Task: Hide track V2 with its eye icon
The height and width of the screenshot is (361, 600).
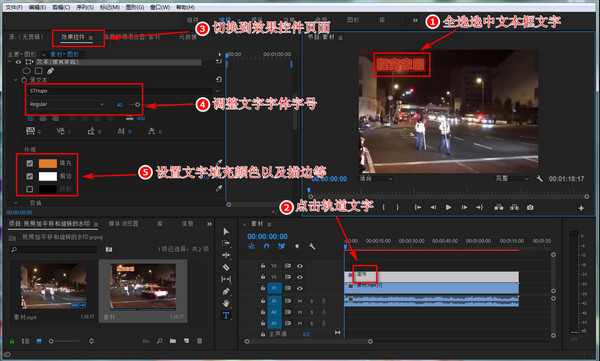Action: tap(300, 277)
